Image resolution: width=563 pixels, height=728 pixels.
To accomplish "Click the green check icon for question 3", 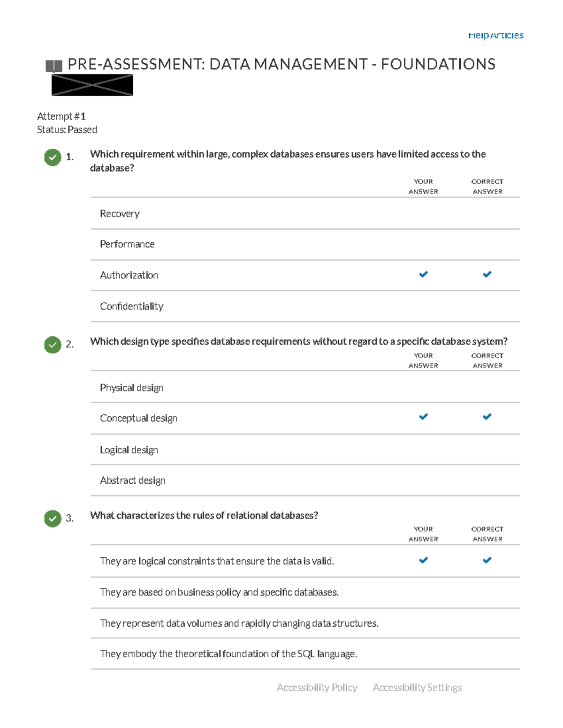I will pos(53,518).
